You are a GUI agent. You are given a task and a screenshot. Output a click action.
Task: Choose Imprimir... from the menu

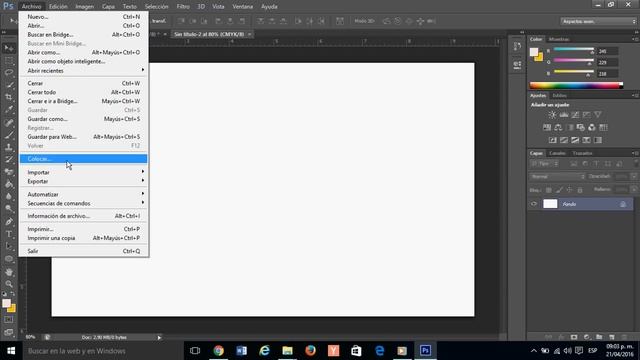(x=83, y=229)
